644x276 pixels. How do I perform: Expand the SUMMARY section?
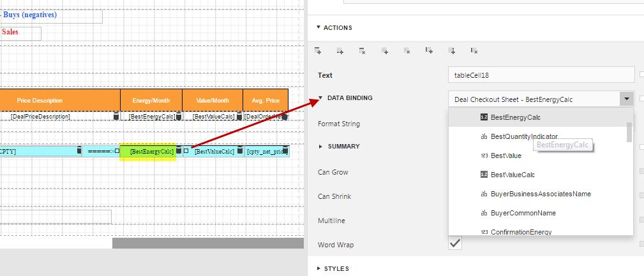(x=321, y=146)
